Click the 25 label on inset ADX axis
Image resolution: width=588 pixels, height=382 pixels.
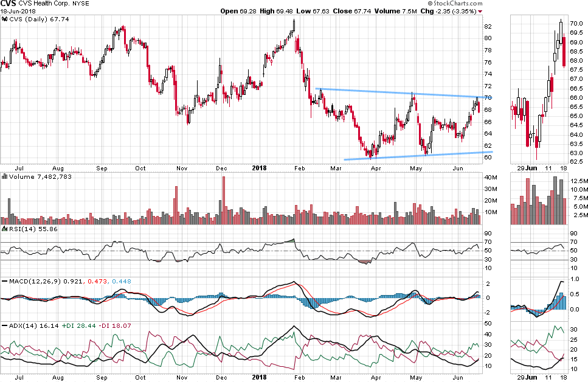click(573, 339)
